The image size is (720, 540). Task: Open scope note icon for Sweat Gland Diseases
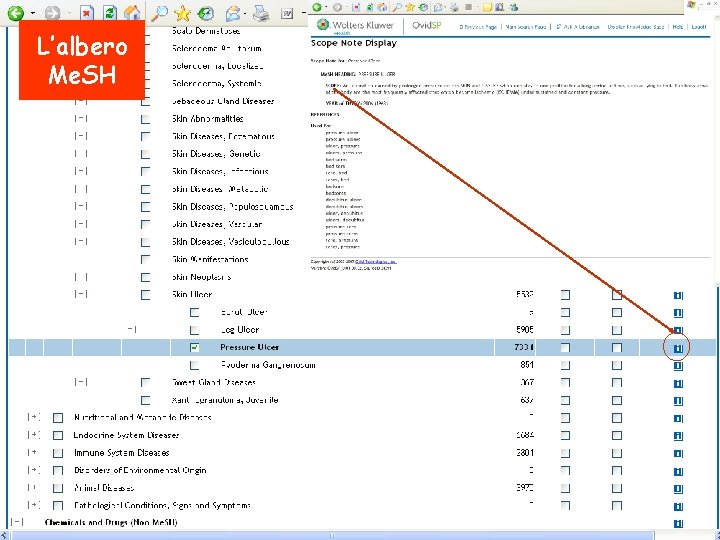678,383
